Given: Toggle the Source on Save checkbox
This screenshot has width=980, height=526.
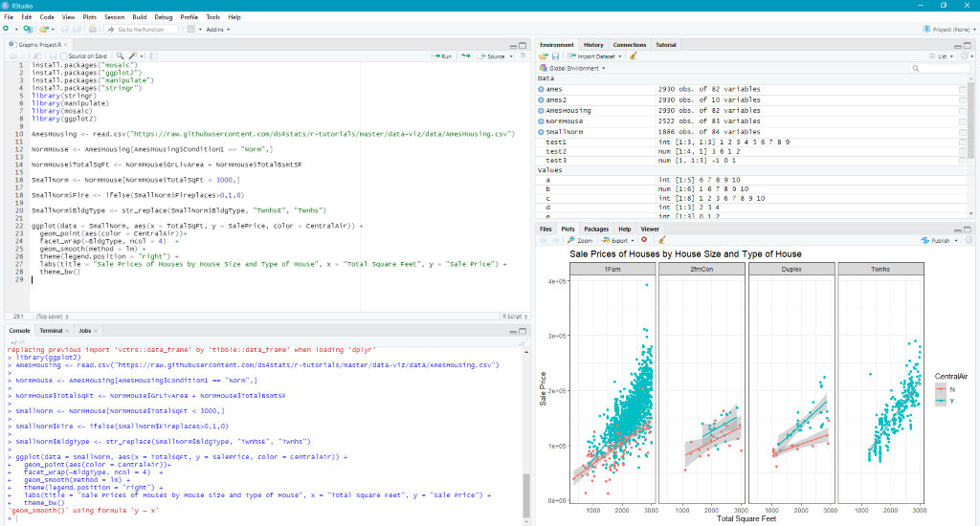Looking at the screenshot, I should (64, 56).
